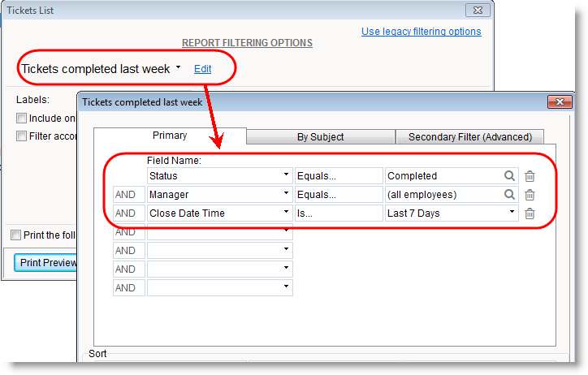Image resolution: width=588 pixels, height=375 pixels.
Task: Toggle the 'Include on' labels checkbox
Action: coord(21,119)
